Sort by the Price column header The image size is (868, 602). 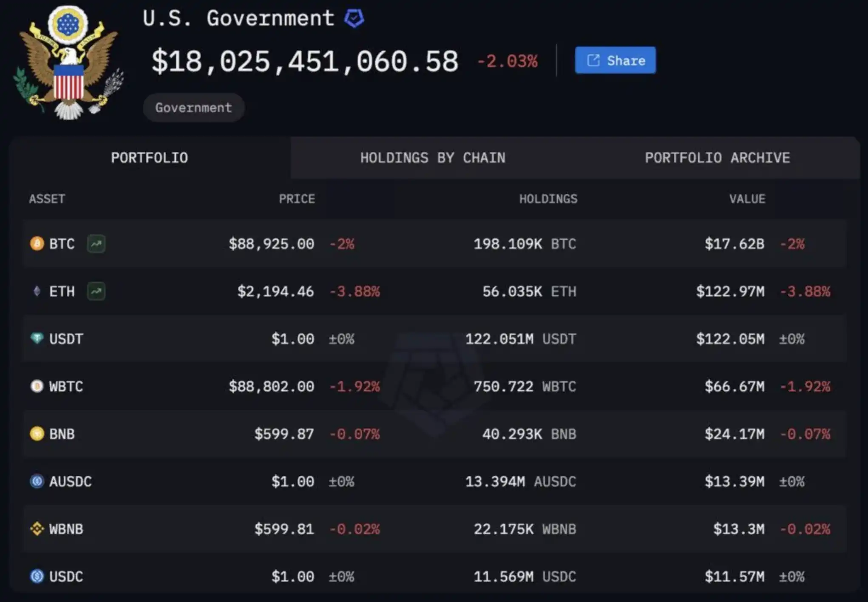(297, 199)
